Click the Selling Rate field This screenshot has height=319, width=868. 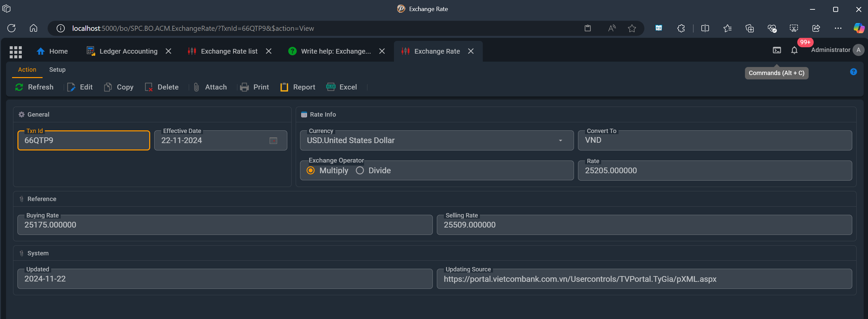(644, 225)
